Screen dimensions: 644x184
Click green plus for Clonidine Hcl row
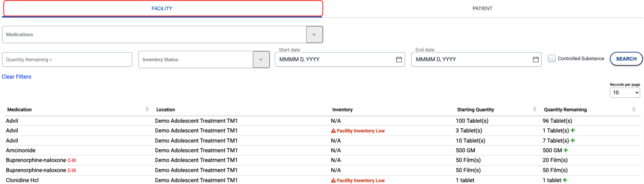pos(565,180)
